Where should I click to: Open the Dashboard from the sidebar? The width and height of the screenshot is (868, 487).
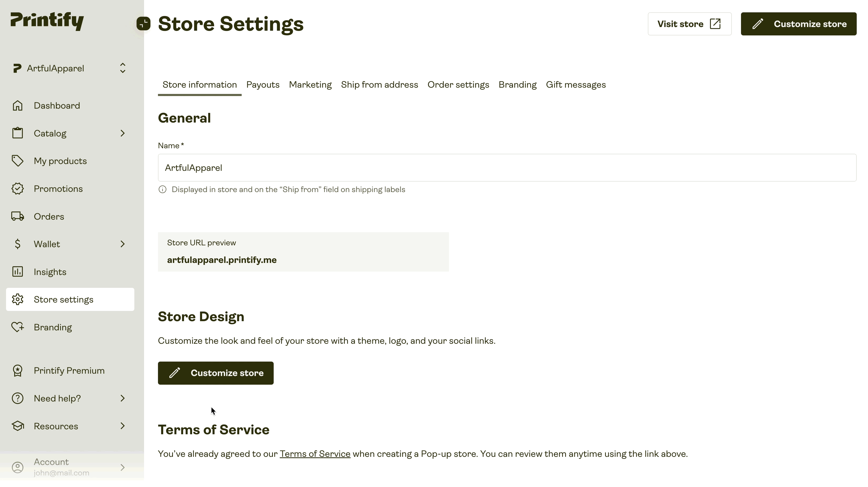click(57, 105)
